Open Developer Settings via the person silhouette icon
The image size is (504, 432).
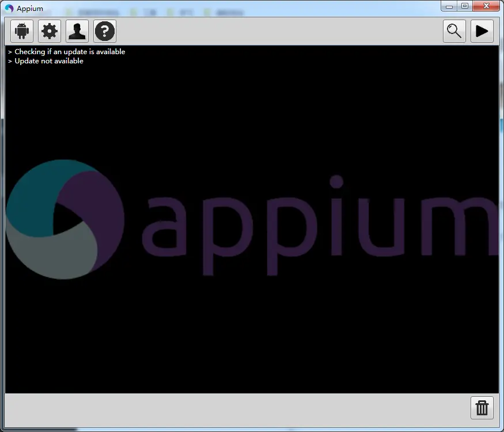pos(77,31)
